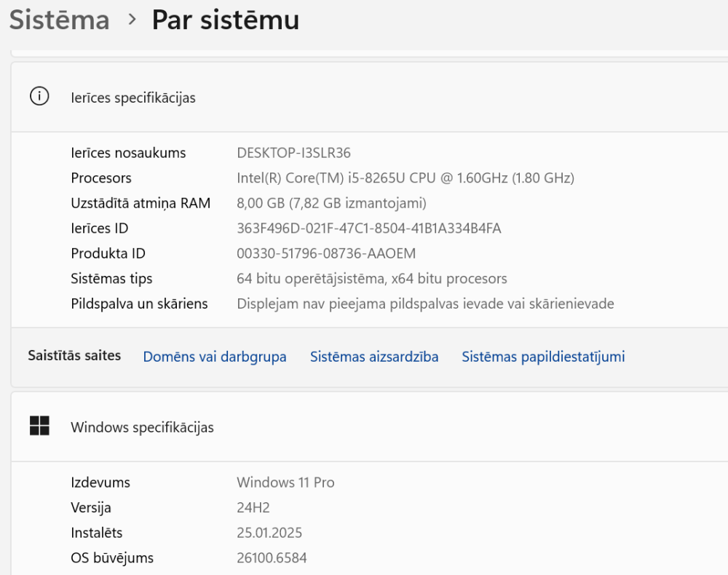Viewport: 728px width, 575px height.
Task: Open the Sistēmas papildiestatījumi link
Action: (x=543, y=357)
